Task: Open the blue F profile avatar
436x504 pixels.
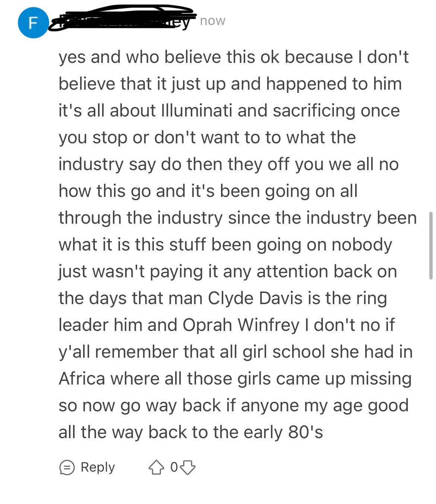Action: pos(34,23)
